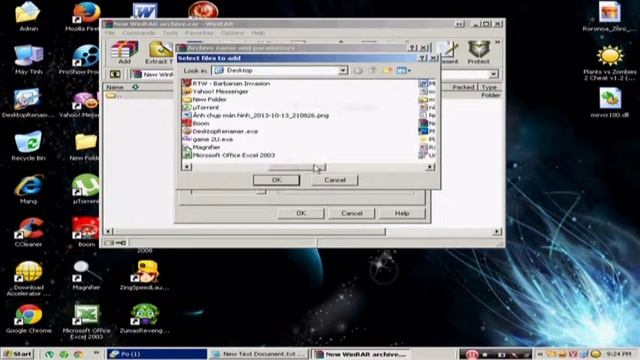Viewport: 640px width, 360px height.
Task: Select Microsoft Office Excel 2003 in file list
Action: 229,155
